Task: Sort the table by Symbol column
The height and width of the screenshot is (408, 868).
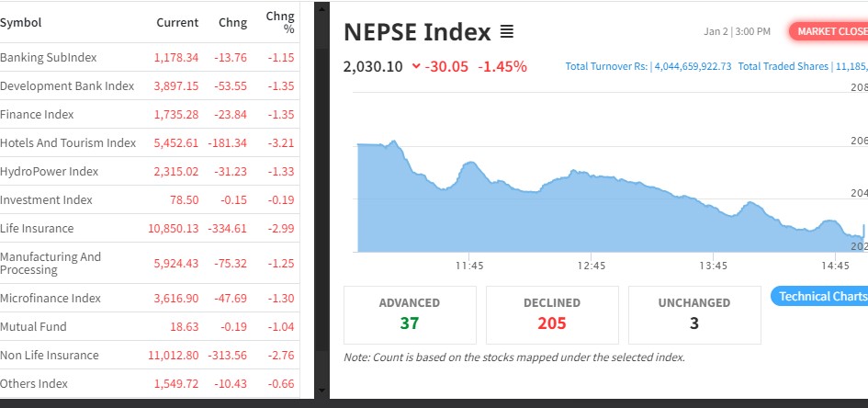Action: click(x=21, y=22)
